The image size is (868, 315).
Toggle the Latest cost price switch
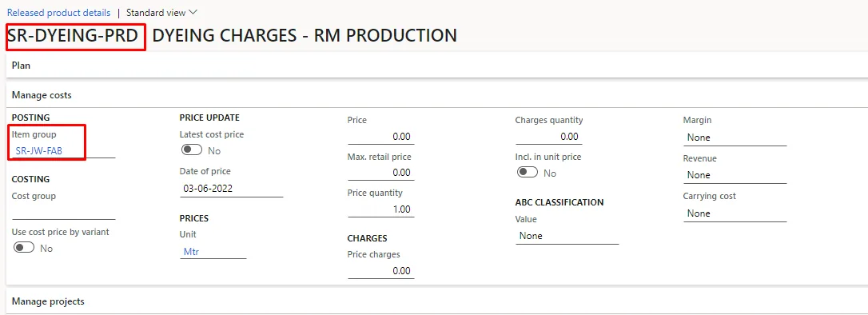pyautogui.click(x=192, y=150)
